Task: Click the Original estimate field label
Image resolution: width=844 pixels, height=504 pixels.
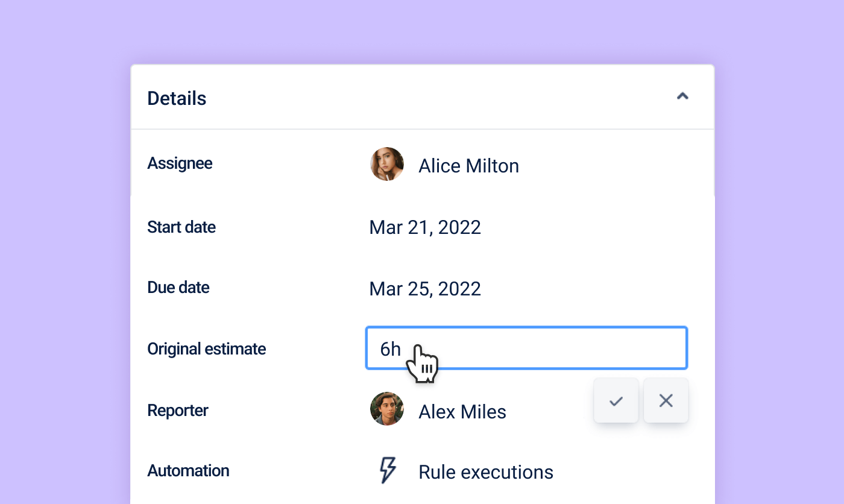Action: click(207, 349)
